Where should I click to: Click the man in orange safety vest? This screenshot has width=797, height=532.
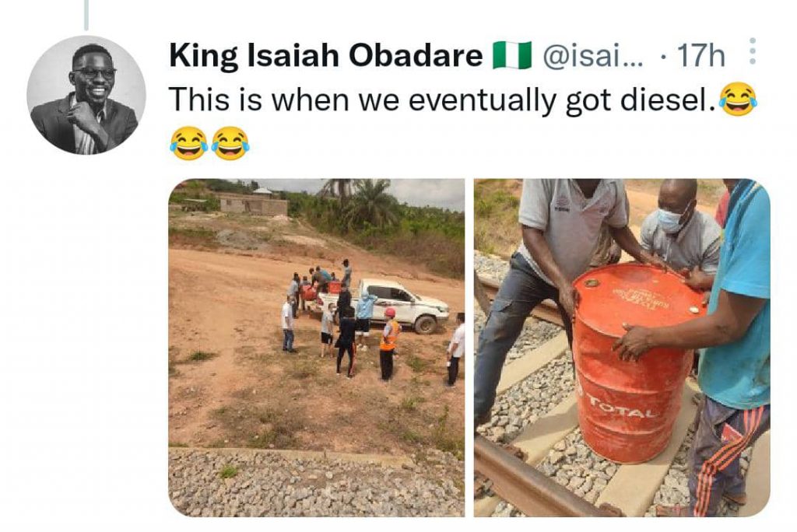[388, 342]
